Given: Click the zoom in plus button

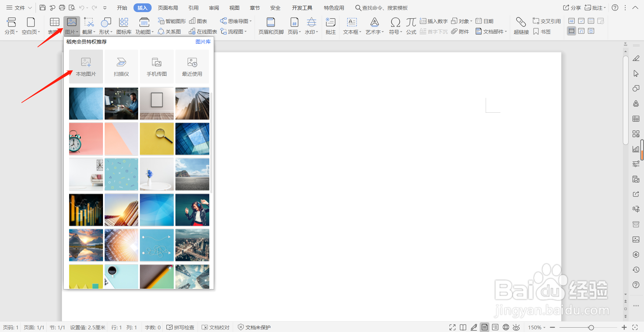Looking at the screenshot, I should [x=624, y=327].
